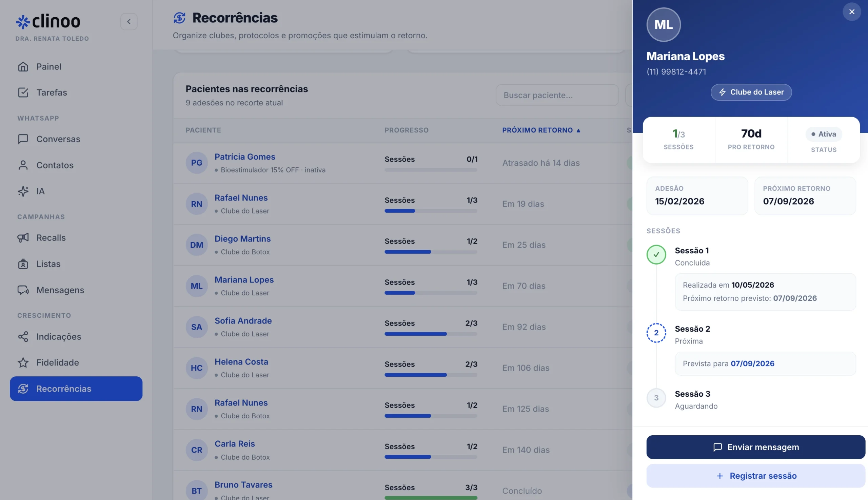Viewport: 868px width, 500px height.
Task: Click the ML avatar in the panel
Action: tap(663, 25)
